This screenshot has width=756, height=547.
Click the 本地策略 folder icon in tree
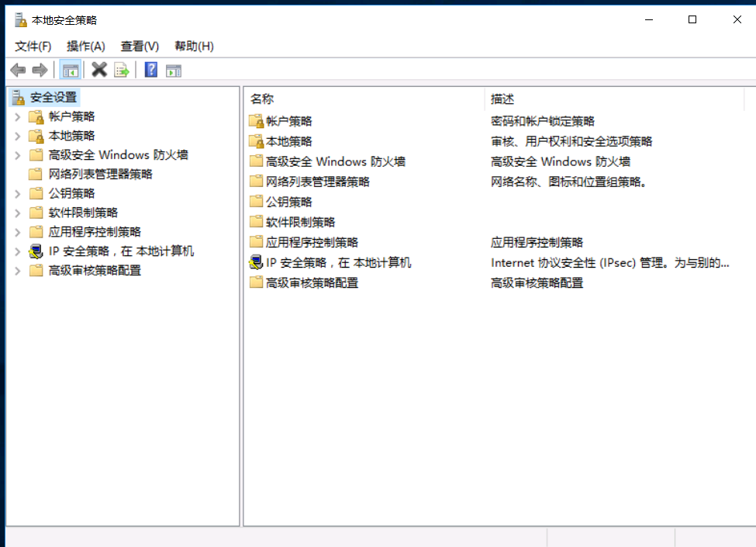tap(36, 136)
